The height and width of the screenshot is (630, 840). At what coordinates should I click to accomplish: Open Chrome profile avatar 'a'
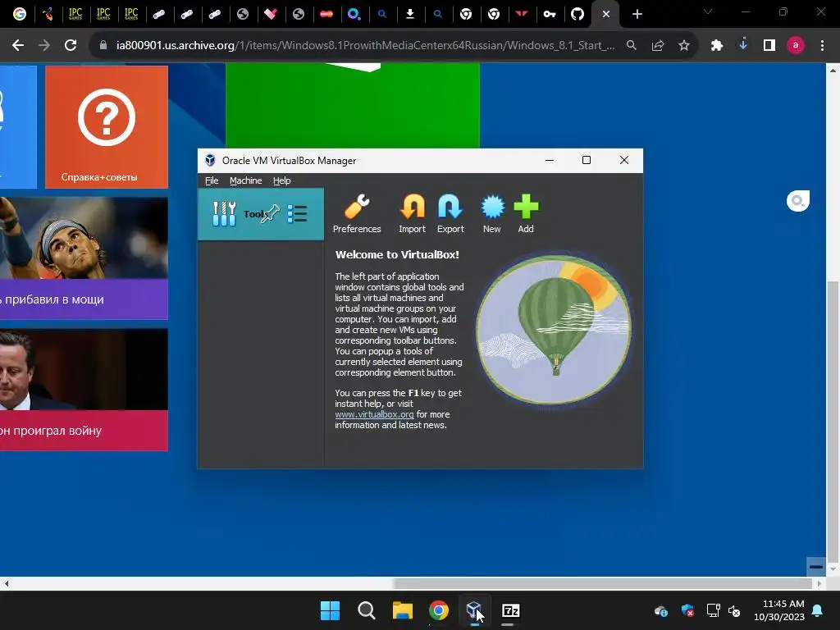(x=796, y=46)
